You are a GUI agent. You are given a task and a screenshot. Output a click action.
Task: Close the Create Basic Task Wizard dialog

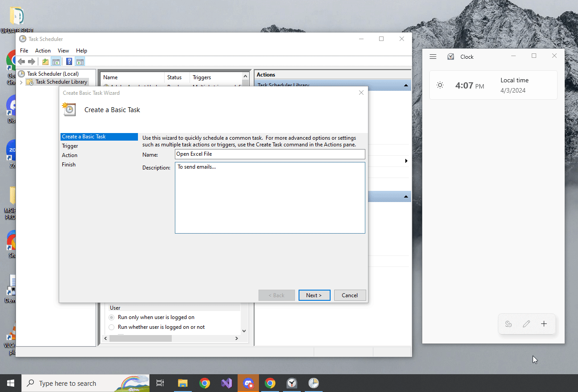click(x=361, y=93)
